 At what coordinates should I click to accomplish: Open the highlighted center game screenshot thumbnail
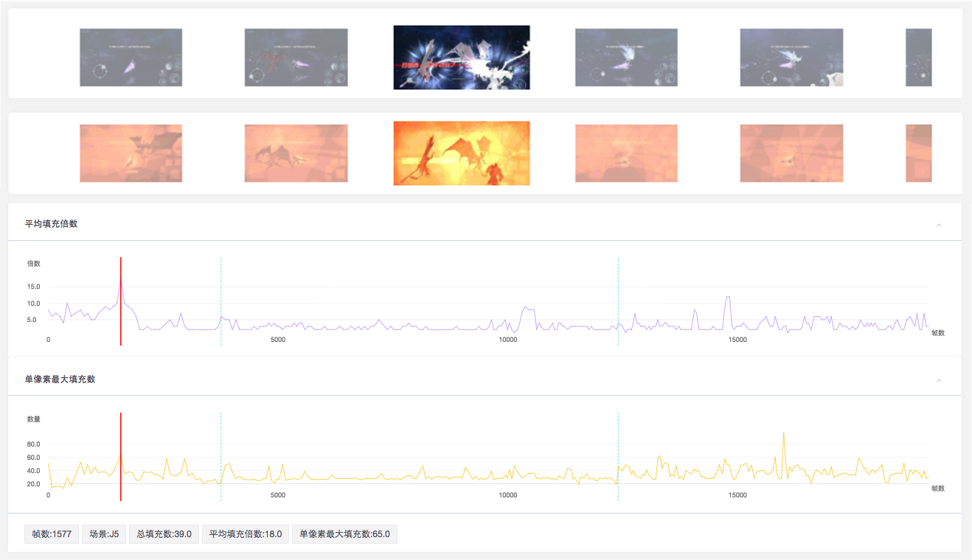click(462, 57)
